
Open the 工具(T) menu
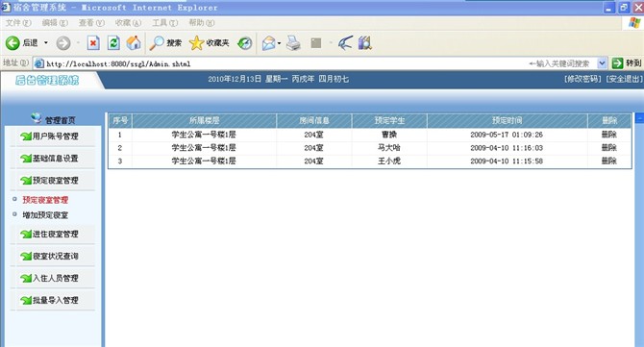coord(164,23)
